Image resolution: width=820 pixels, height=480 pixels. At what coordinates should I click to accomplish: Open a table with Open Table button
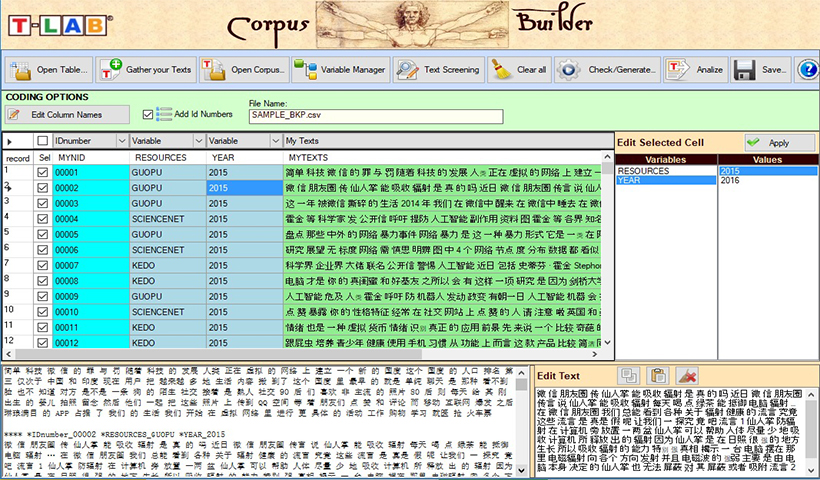pos(49,70)
